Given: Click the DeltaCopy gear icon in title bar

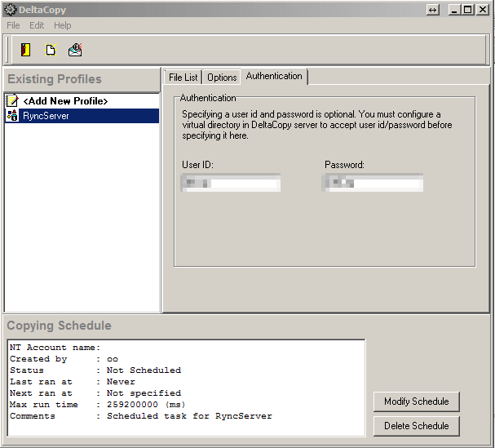Looking at the screenshot, I should pyautogui.click(x=11, y=10).
